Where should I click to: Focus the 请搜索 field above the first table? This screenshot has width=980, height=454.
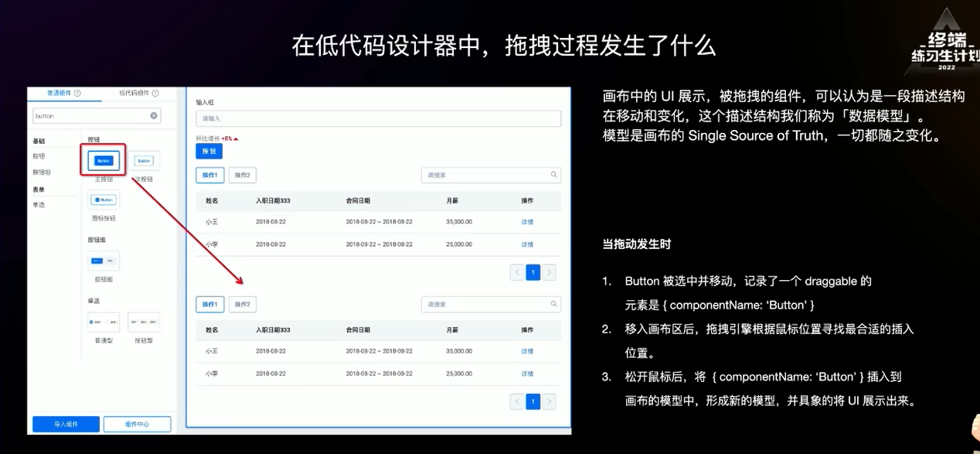[491, 176]
